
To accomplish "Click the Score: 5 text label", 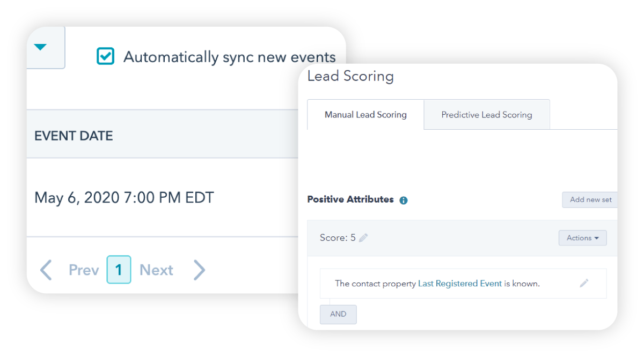I will (338, 238).
